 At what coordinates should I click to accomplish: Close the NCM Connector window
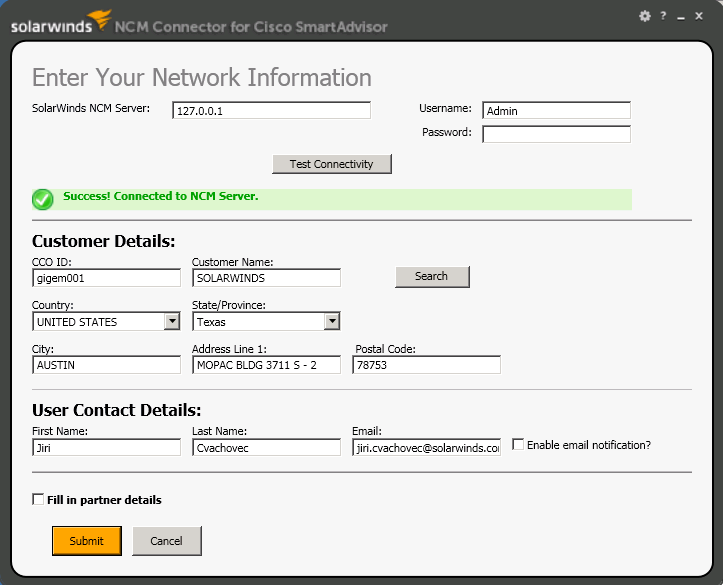[x=699, y=16]
